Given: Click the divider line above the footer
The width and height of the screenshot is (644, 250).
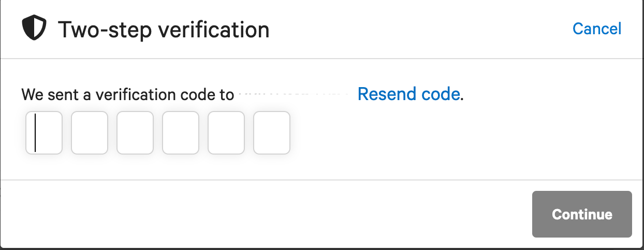Looking at the screenshot, I should 321,180.
